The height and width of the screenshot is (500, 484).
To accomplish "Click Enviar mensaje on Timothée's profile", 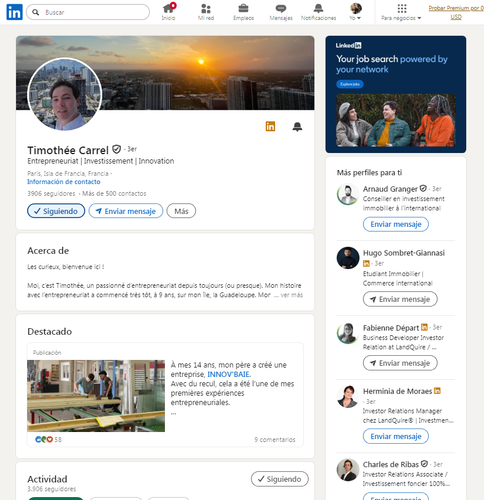I will coord(126,211).
